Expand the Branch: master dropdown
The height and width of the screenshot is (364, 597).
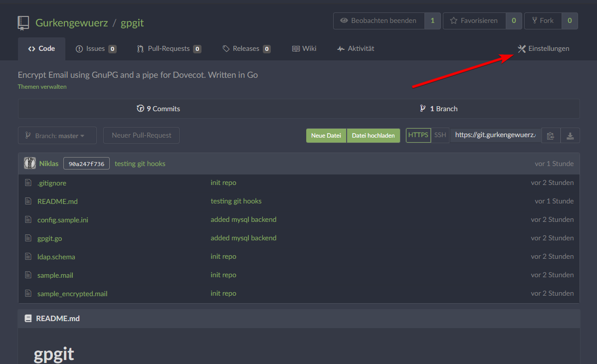pos(57,136)
